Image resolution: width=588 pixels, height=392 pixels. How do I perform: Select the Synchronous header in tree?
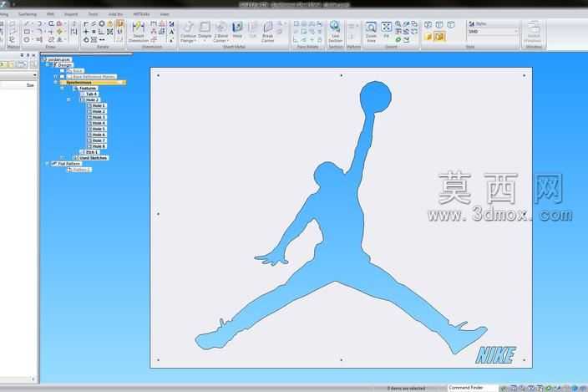[x=94, y=83]
